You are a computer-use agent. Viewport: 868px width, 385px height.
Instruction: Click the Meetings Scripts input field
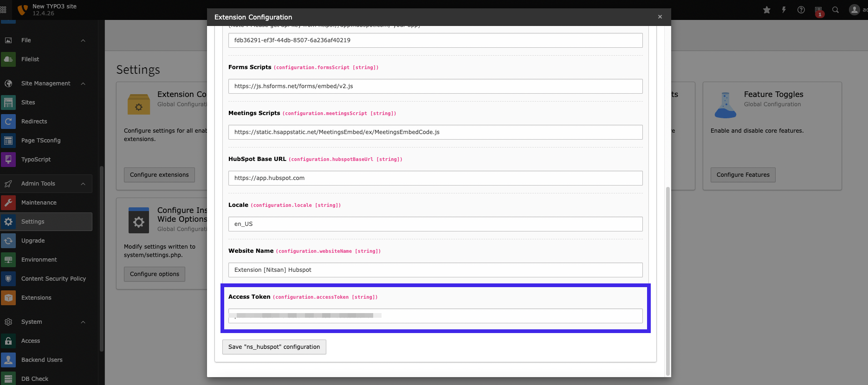coord(435,132)
